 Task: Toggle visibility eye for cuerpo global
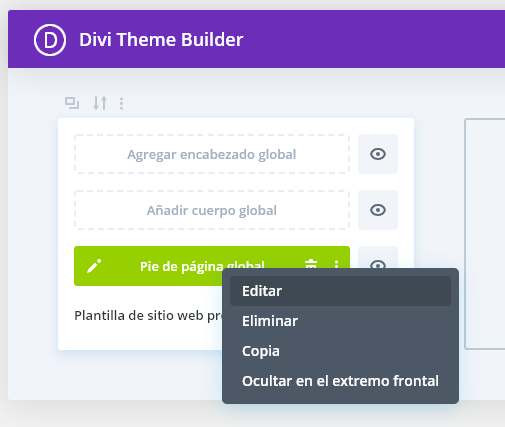tap(378, 210)
